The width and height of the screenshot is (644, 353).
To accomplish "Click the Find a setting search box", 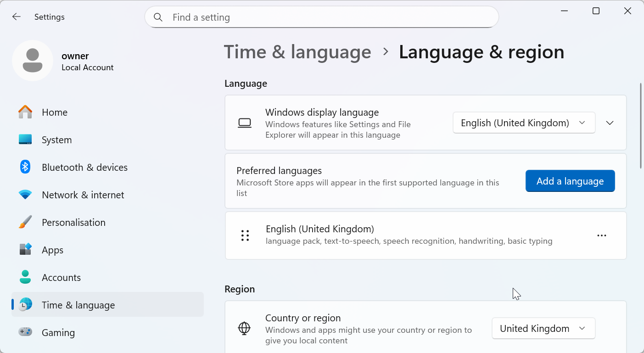I will 321,17.
